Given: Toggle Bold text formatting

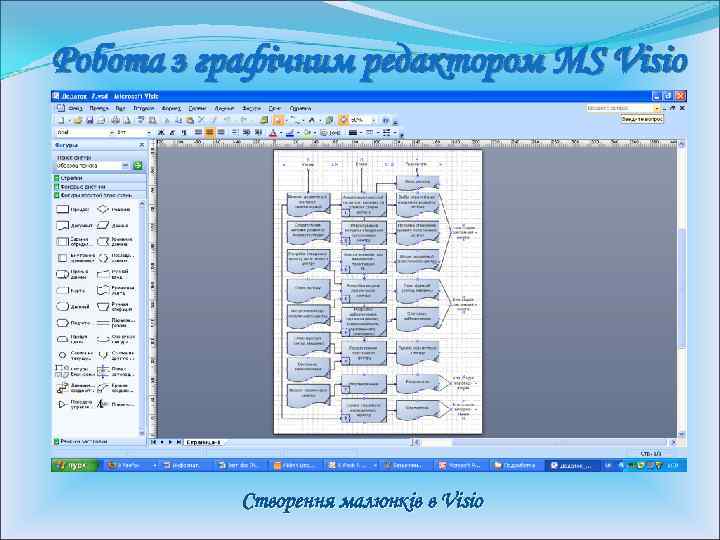Looking at the screenshot, I should pos(161,133).
